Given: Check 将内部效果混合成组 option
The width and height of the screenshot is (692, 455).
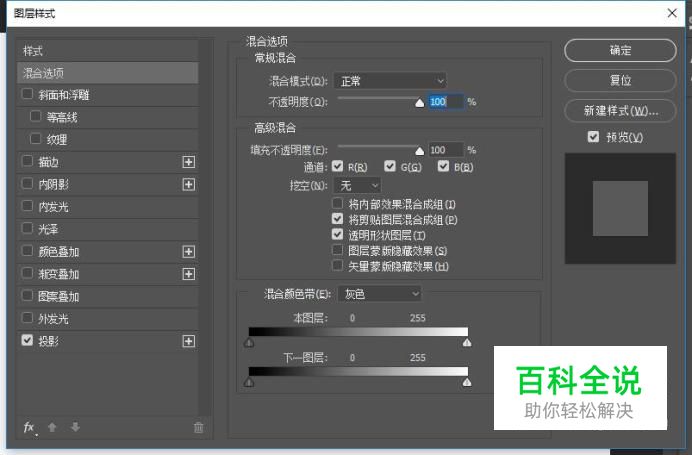Looking at the screenshot, I should coord(338,203).
